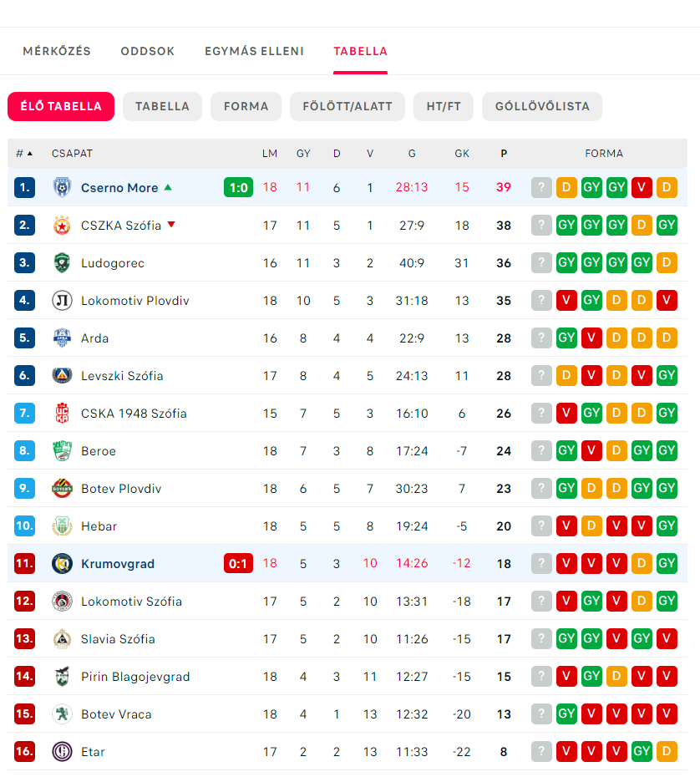Click the Cserno More team crest icon
The width and height of the screenshot is (700, 777).
point(62,188)
